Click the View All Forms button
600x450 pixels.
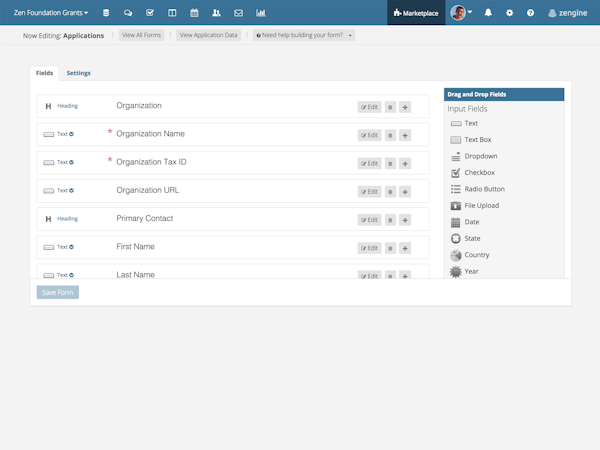tap(142, 35)
